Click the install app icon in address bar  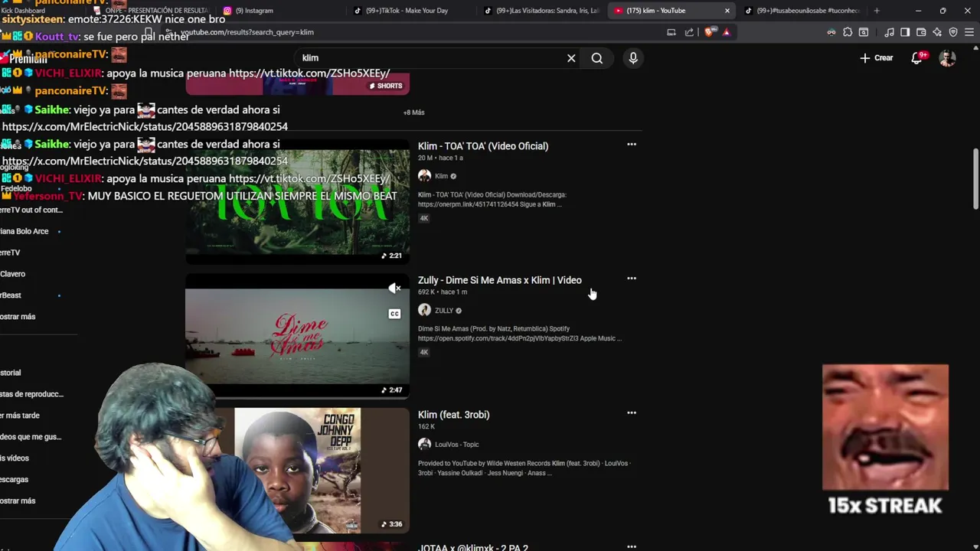click(671, 32)
